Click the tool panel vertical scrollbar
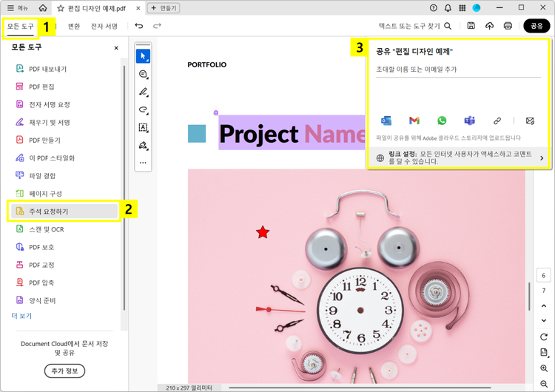The image size is (555, 392). click(124, 188)
